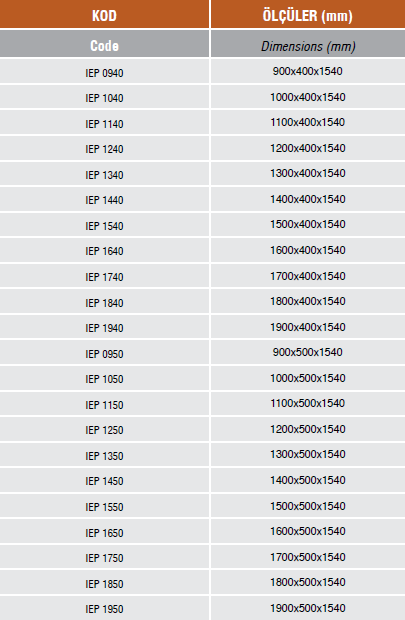Click dimension 1300x500x1540
This screenshot has height=620, width=405.
pos(308,454)
